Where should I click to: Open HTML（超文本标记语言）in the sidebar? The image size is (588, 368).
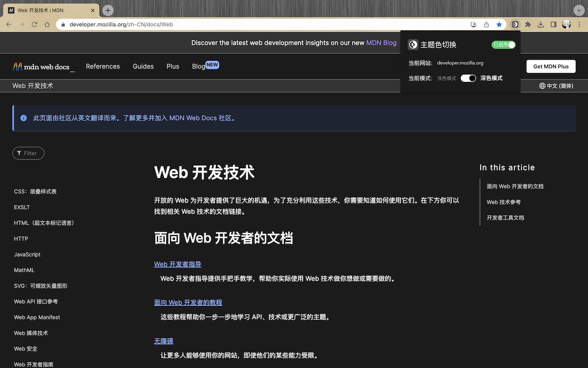(44, 223)
